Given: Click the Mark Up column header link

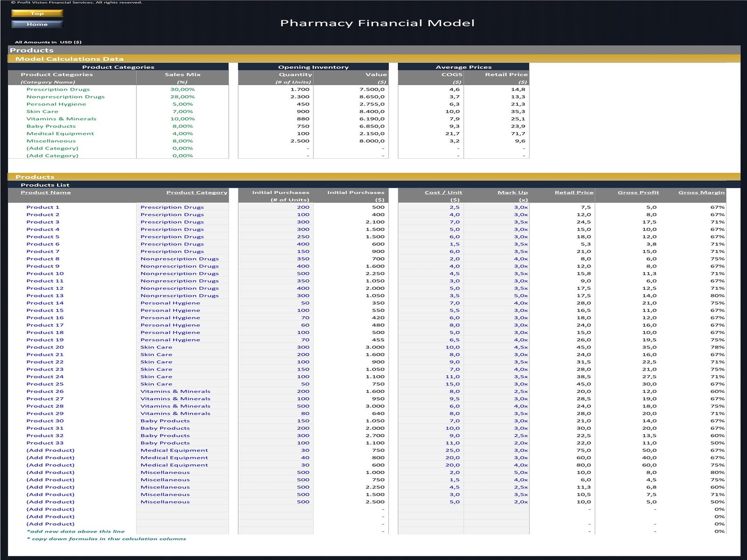Looking at the screenshot, I should point(512,192).
